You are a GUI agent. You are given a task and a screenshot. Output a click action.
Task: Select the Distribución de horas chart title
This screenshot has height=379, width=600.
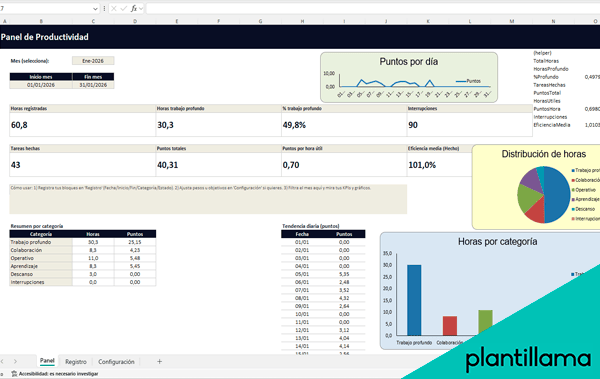[543, 154]
